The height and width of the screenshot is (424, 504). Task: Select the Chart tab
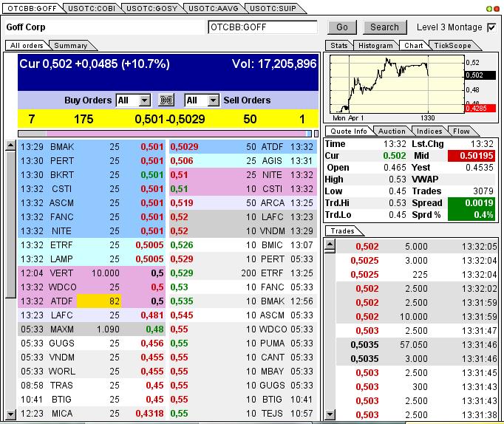pos(414,46)
